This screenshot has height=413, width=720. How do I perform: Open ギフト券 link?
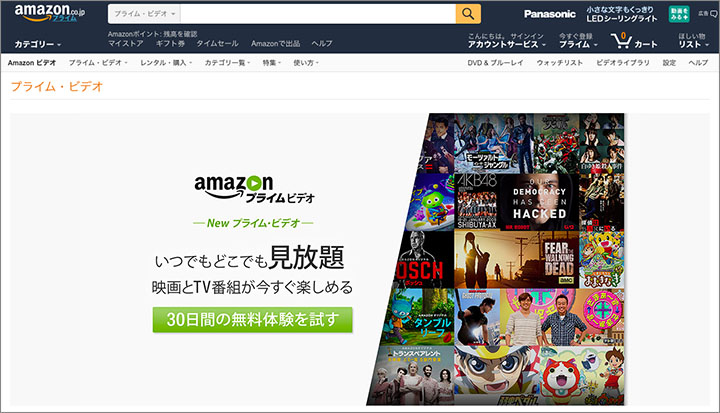pyautogui.click(x=170, y=43)
